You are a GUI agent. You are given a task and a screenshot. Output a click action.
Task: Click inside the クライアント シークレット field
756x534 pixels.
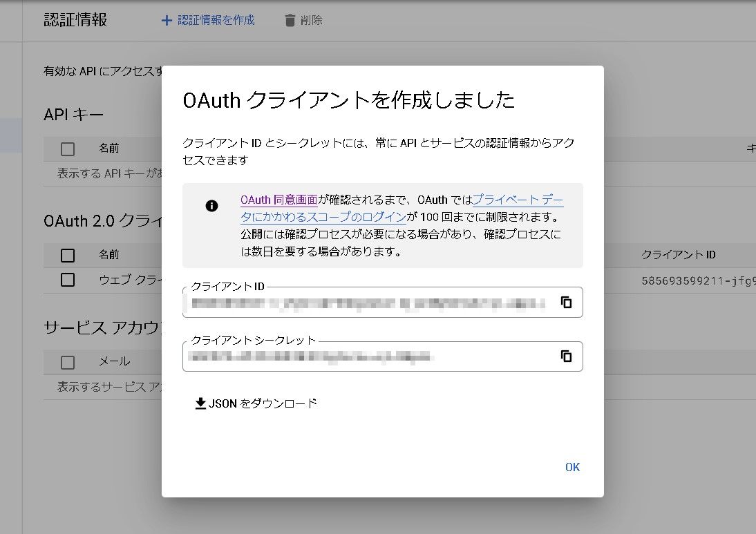(366, 356)
